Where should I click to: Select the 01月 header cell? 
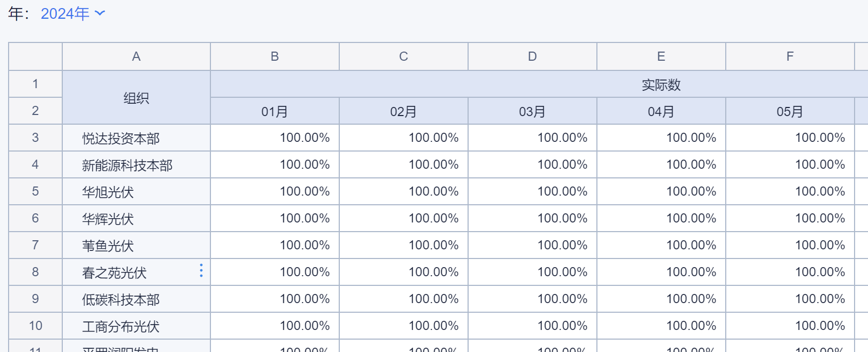[x=275, y=111]
